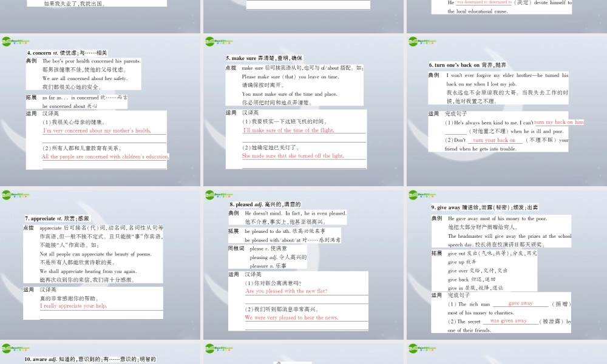Open the slide titled '9. give away'
The image size is (607, 364).
pyautogui.click(x=507, y=264)
